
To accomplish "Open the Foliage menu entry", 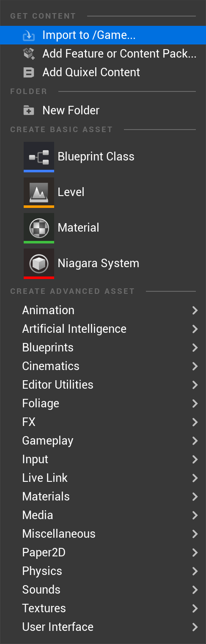I will 103,404.
